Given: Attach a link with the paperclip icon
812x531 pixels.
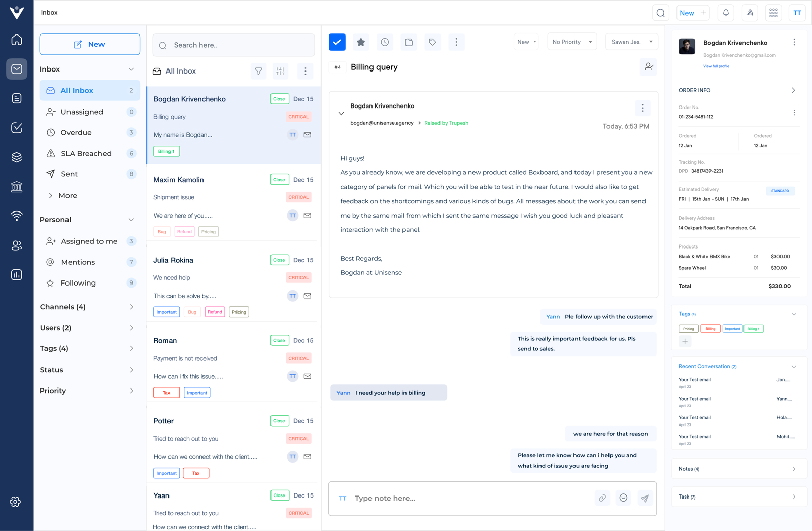Looking at the screenshot, I should click(x=602, y=498).
